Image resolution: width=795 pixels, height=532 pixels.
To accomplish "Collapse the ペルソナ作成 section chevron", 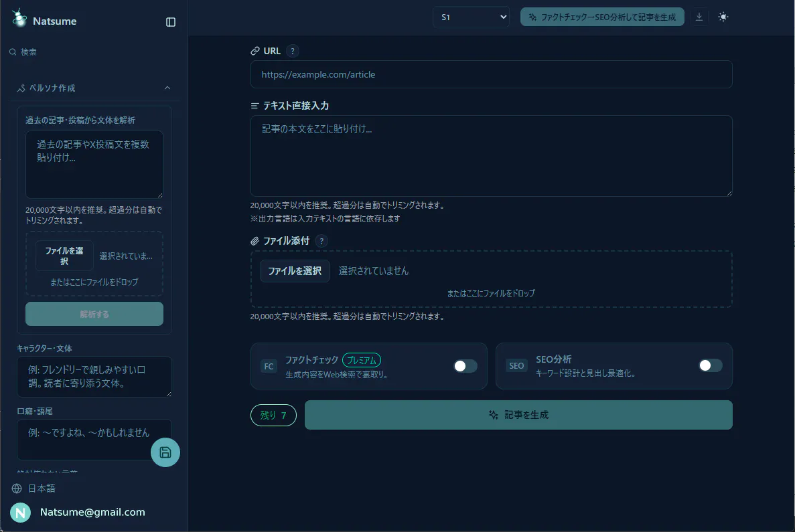I will coord(167,88).
